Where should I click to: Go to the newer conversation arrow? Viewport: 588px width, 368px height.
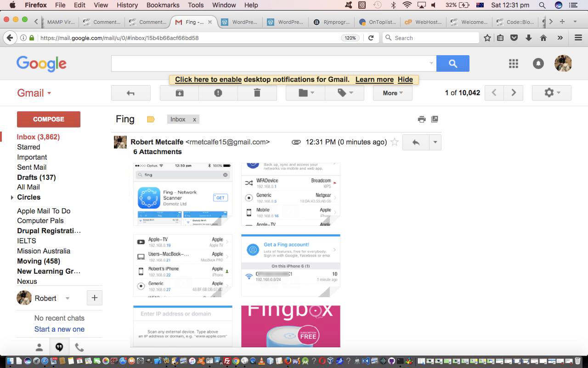(x=494, y=93)
